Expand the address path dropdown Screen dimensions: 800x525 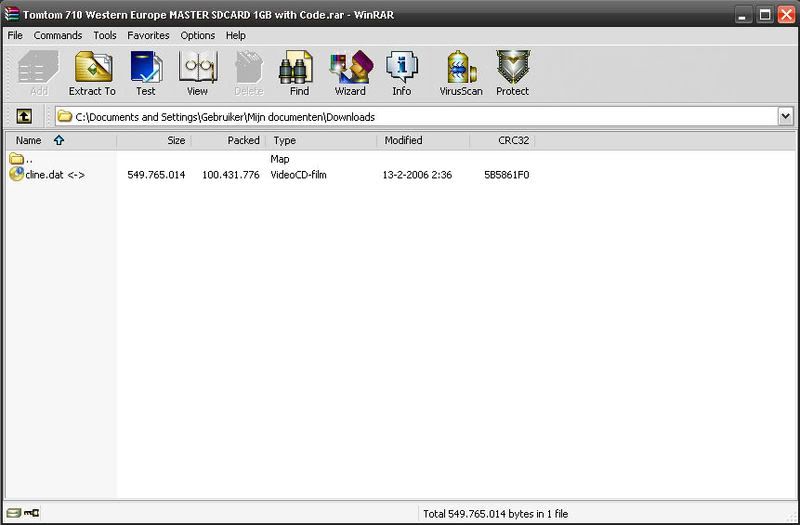click(784, 117)
